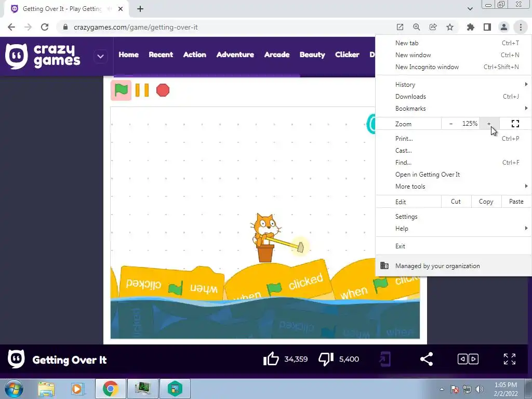The width and height of the screenshot is (532, 399).
Task: Open the Recent category
Action: (161, 55)
